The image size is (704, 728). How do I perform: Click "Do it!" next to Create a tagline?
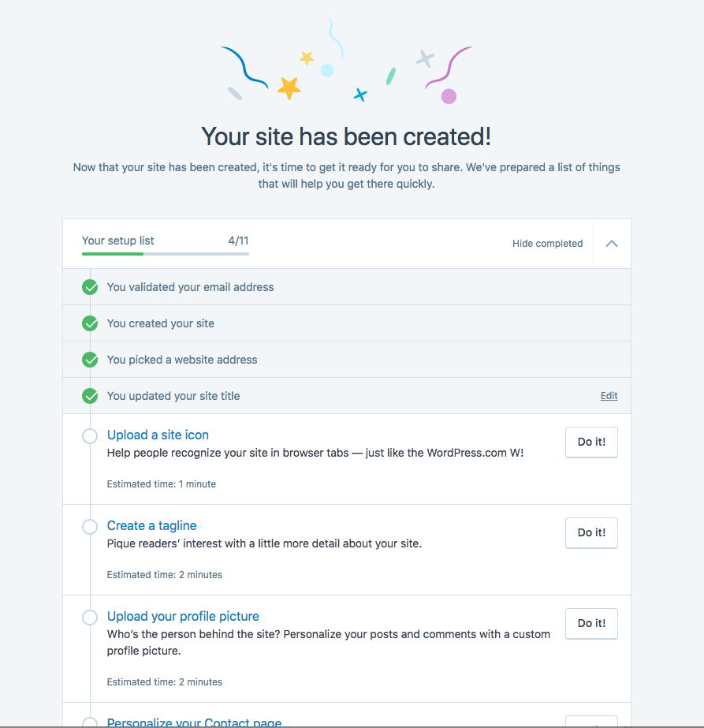[x=590, y=532]
